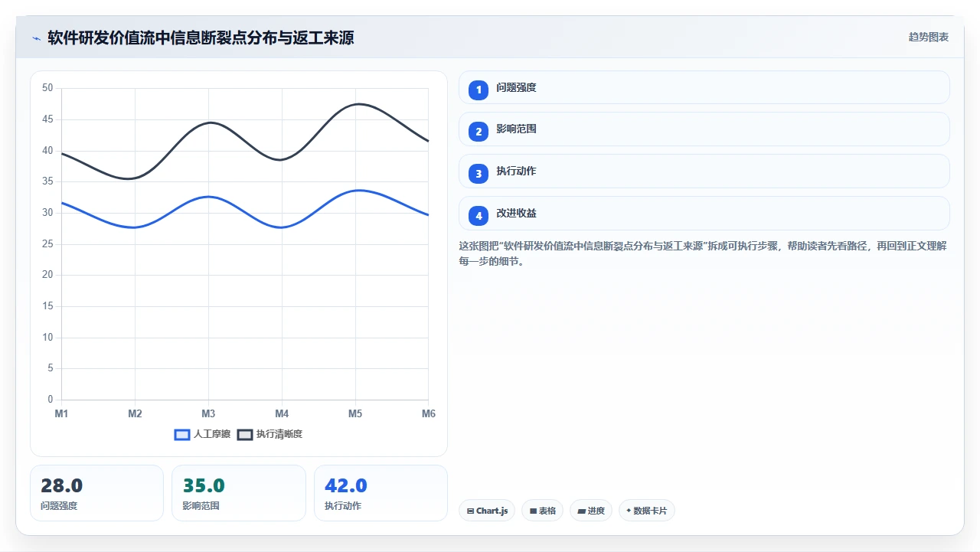Toggle the 执行清晰度 legend swatch
The width and height of the screenshot is (980, 552).
coord(245,434)
